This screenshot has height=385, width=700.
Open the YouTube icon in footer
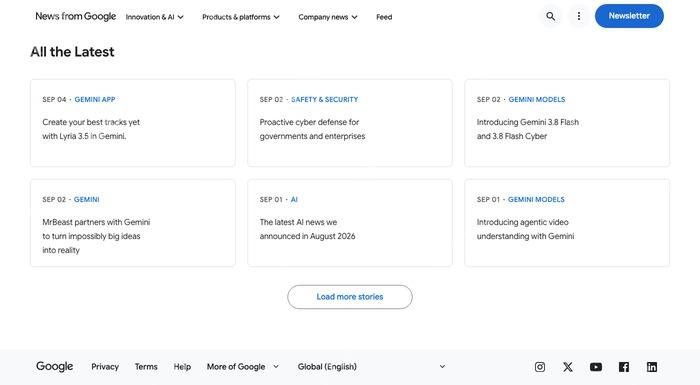pos(596,367)
